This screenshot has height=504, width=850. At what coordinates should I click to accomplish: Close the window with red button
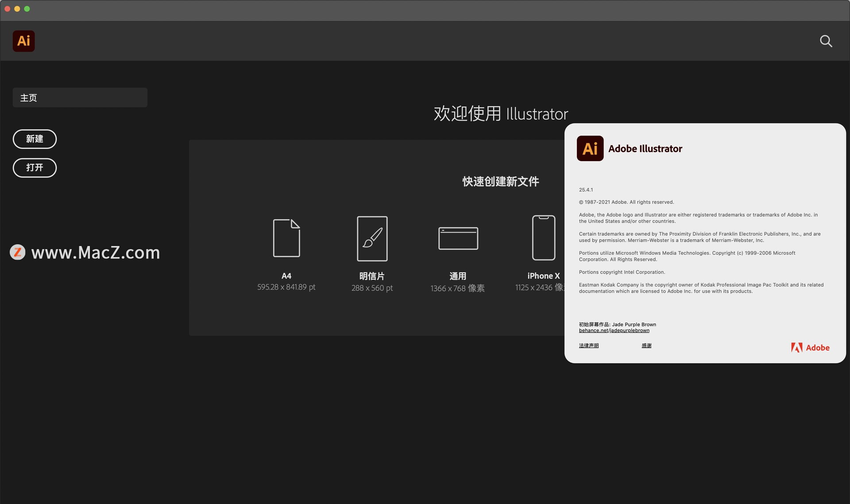pyautogui.click(x=7, y=9)
